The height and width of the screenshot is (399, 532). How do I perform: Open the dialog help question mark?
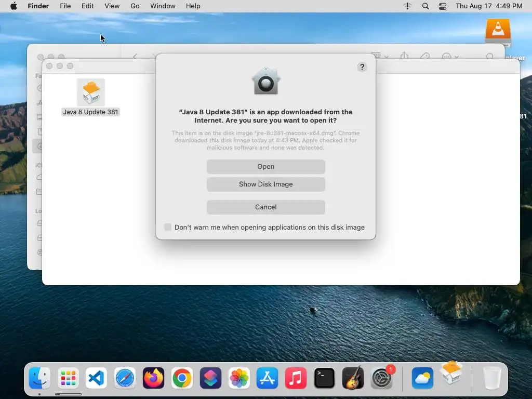click(x=362, y=67)
